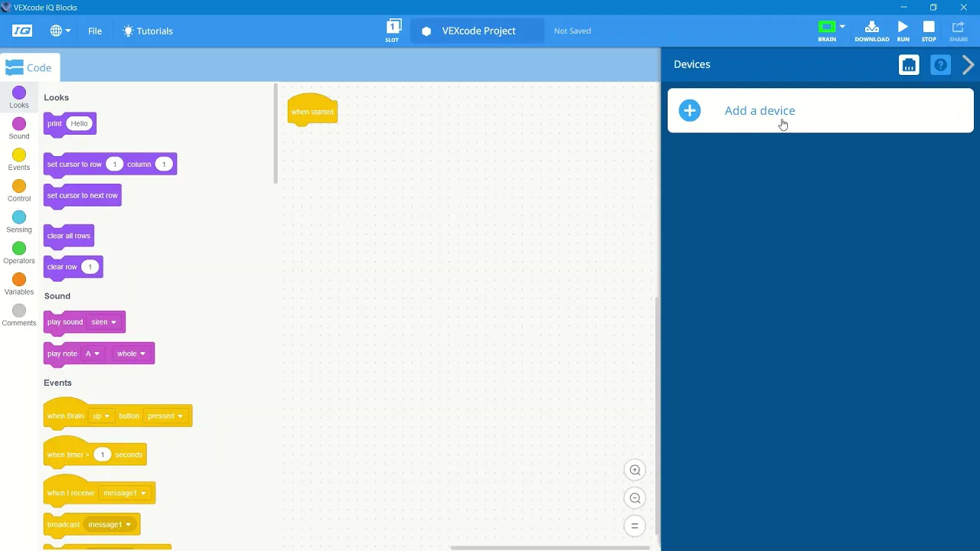The image size is (980, 551).
Task: Open the Help question mark icon
Action: (x=940, y=65)
